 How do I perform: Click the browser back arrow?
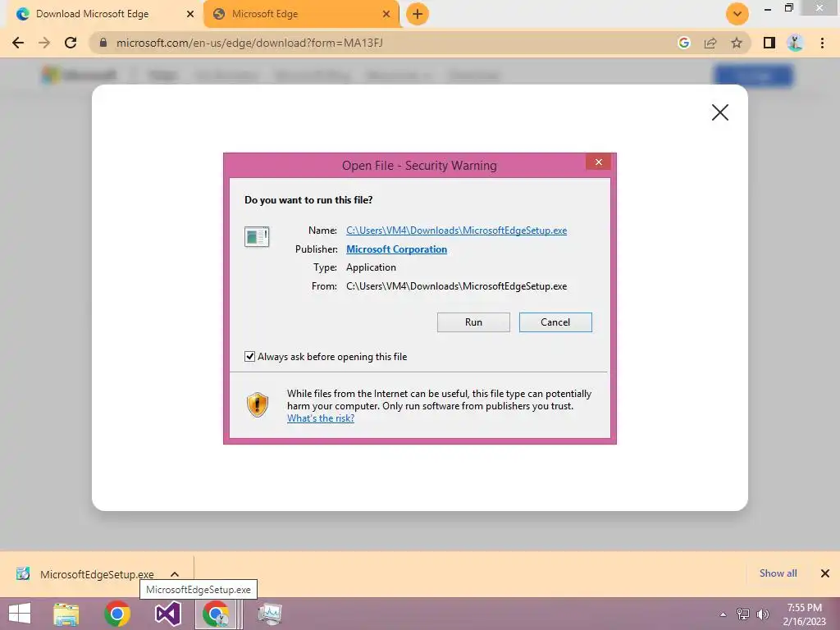click(18, 43)
